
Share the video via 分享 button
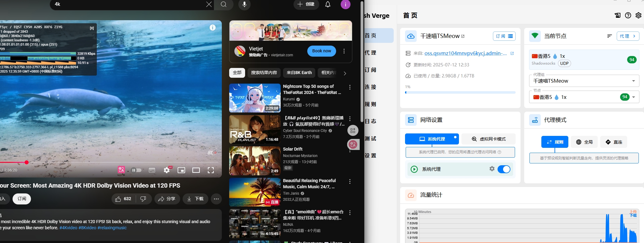[167, 199]
